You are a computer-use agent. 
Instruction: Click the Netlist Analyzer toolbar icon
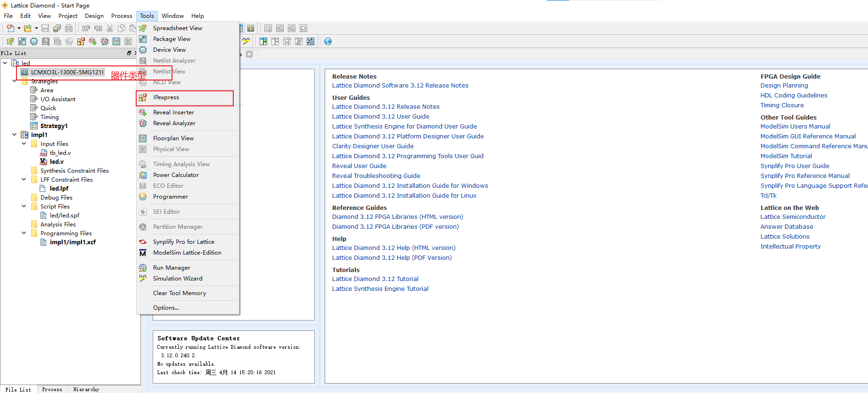tap(46, 41)
